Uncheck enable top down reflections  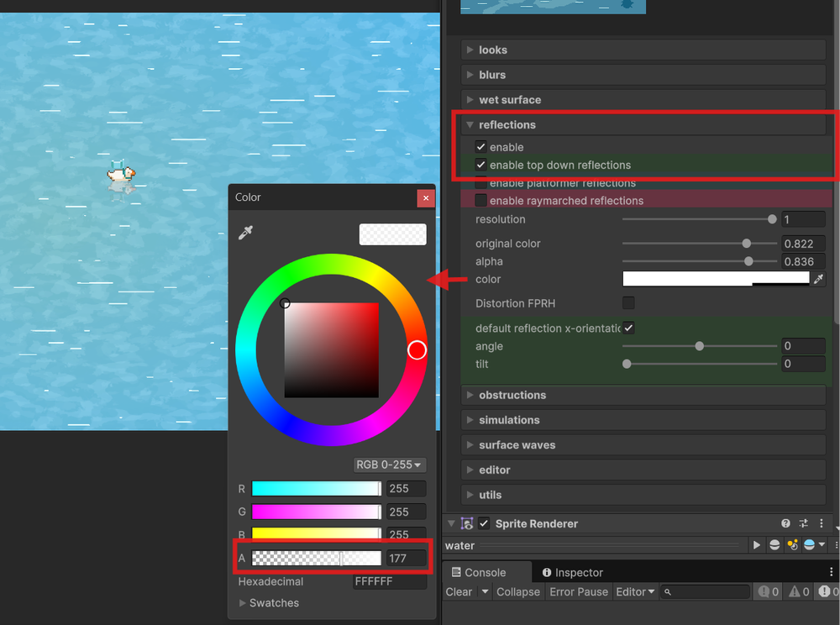point(481,165)
